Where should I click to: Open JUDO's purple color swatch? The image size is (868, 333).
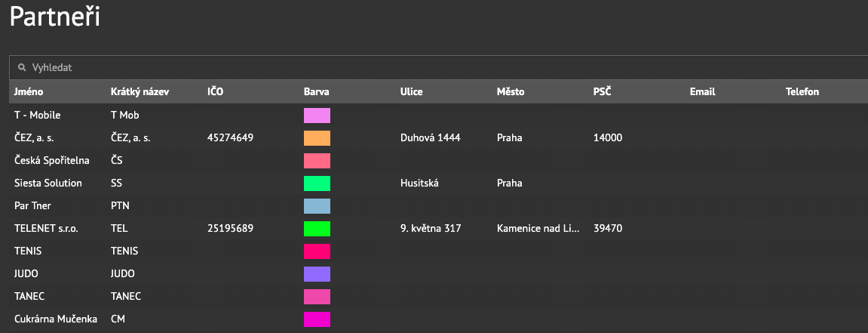pos(317,273)
